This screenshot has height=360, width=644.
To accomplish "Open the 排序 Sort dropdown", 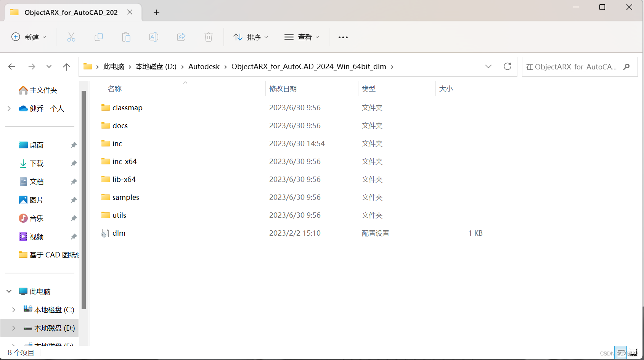I will 251,37.
